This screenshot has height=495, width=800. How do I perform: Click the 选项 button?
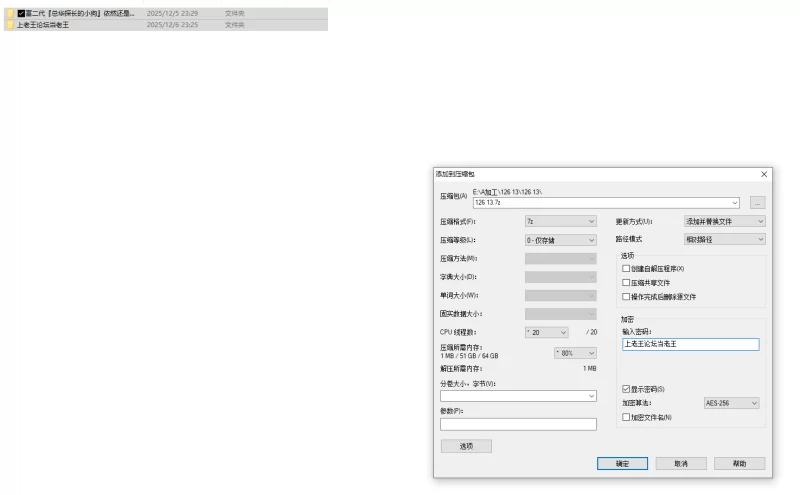click(466, 446)
